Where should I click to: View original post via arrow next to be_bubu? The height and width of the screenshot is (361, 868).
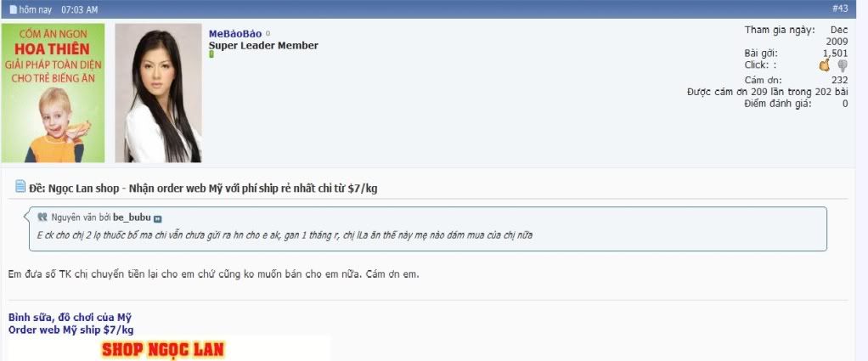(x=157, y=217)
